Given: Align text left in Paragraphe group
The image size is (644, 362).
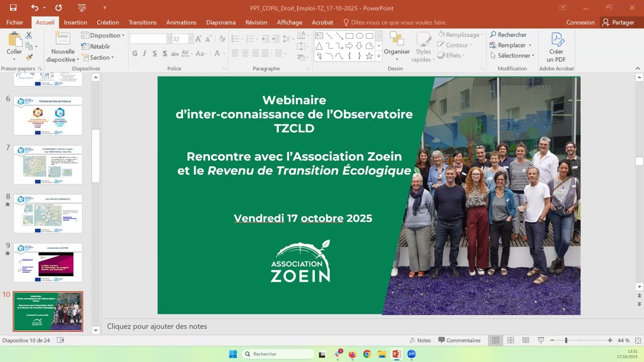Looking at the screenshot, I should (235, 53).
